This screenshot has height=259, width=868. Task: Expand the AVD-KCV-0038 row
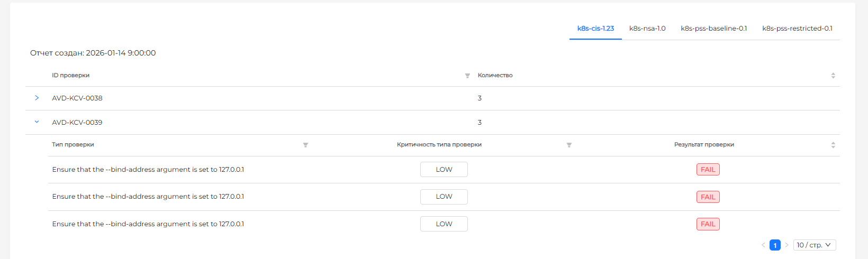(x=37, y=98)
